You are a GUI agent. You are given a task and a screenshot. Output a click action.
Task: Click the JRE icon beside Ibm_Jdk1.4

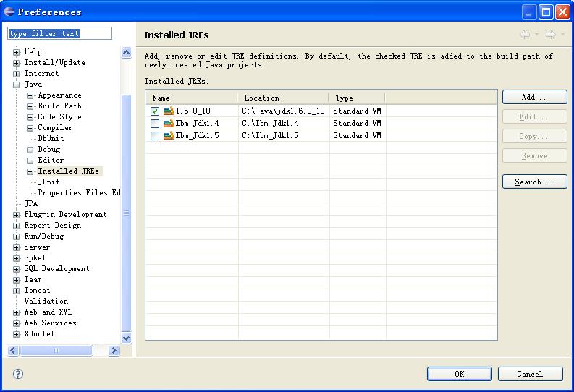(169, 123)
